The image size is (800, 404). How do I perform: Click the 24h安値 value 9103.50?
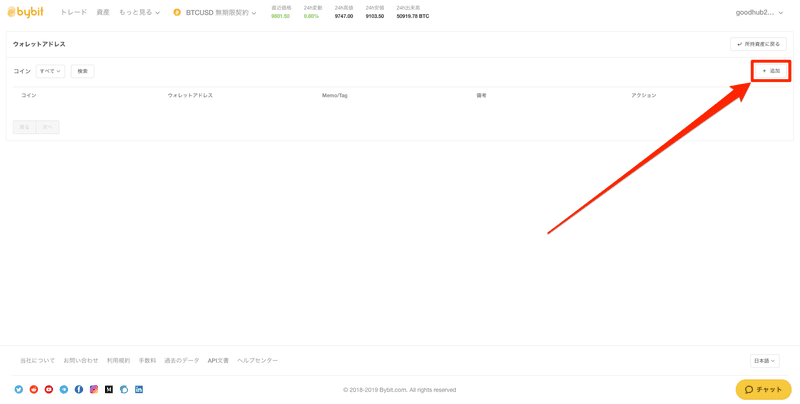[374, 16]
